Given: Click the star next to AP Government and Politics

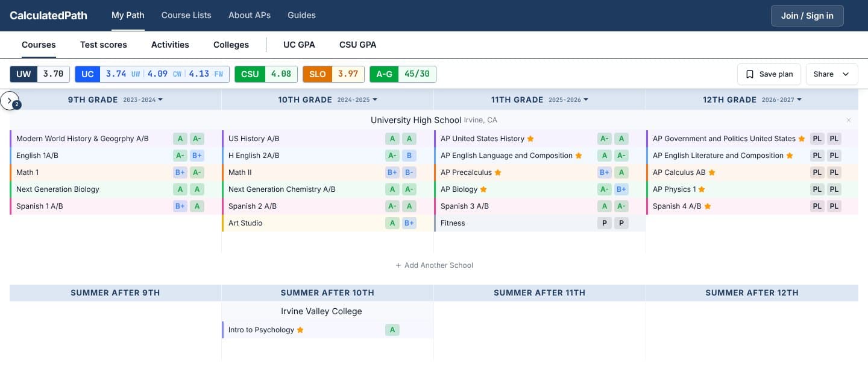Looking at the screenshot, I should (x=802, y=139).
